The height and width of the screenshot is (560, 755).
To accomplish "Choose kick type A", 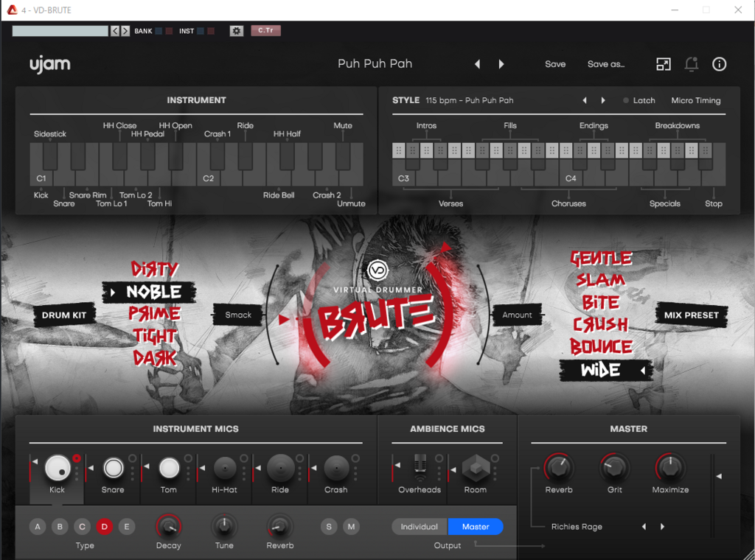I will (38, 527).
